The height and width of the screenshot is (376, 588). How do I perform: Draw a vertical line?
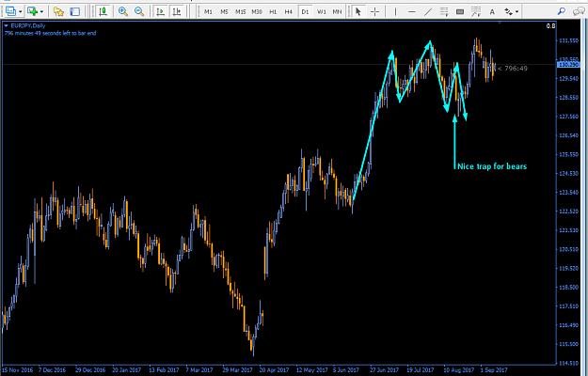point(395,12)
